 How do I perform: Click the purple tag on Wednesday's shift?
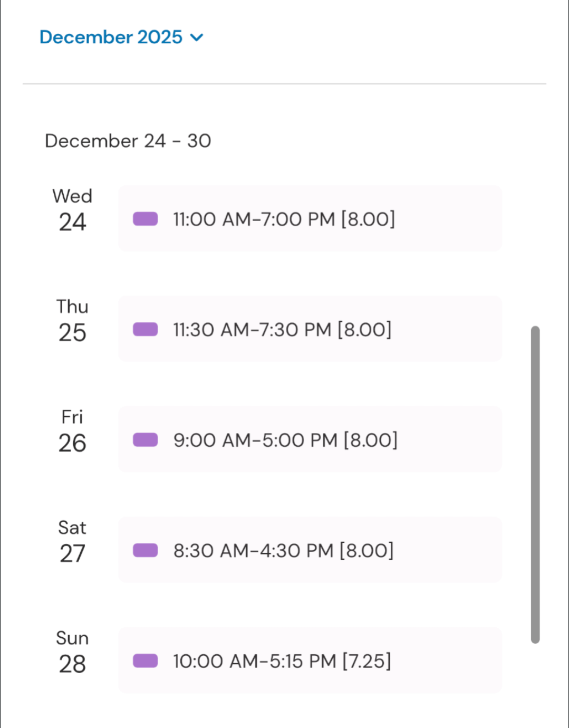click(x=145, y=219)
